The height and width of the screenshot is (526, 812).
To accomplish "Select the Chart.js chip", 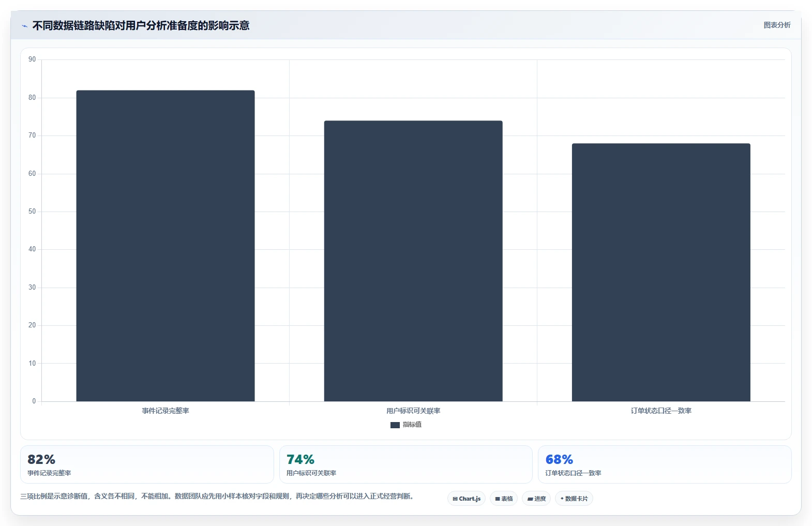I will [467, 499].
